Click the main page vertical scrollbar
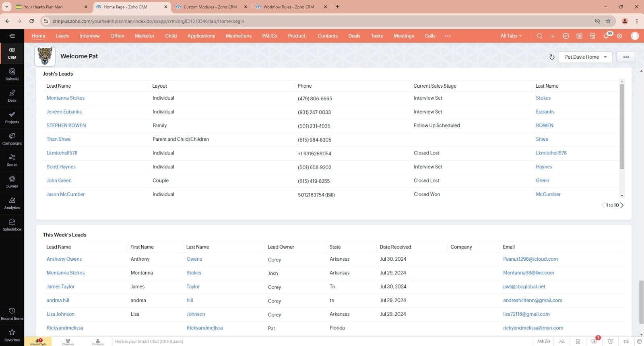This screenshot has width=644, height=346. [641, 302]
